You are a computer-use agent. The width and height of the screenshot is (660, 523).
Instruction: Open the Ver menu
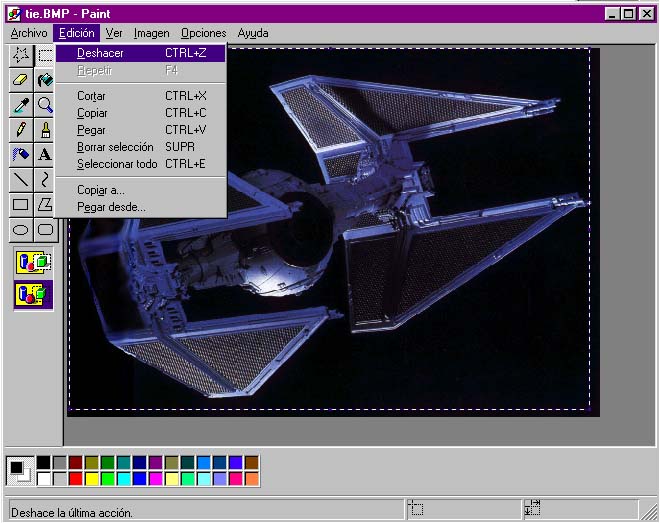[x=114, y=33]
